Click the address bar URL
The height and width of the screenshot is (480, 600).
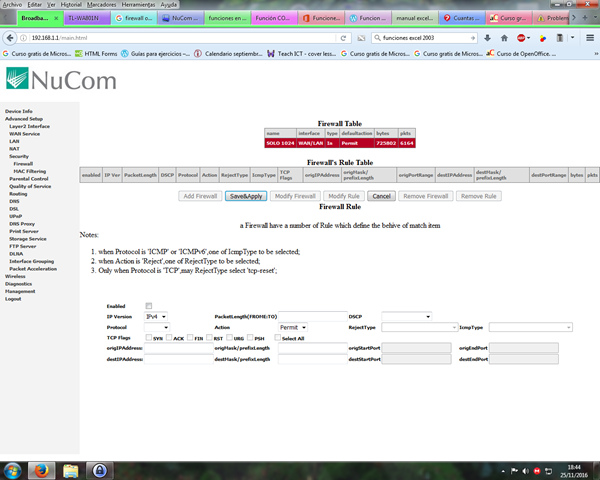[59, 38]
